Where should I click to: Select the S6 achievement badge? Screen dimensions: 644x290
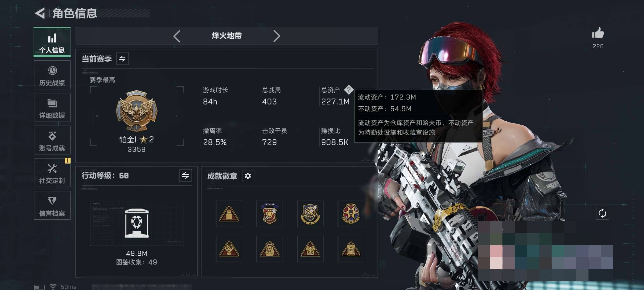coord(310,249)
